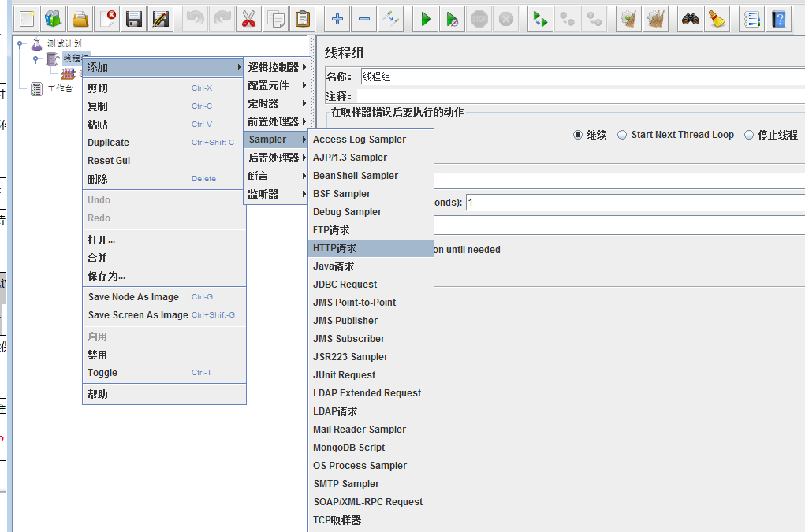
Task: Select the Start Next Thread Loop option
Action: pyautogui.click(x=622, y=135)
